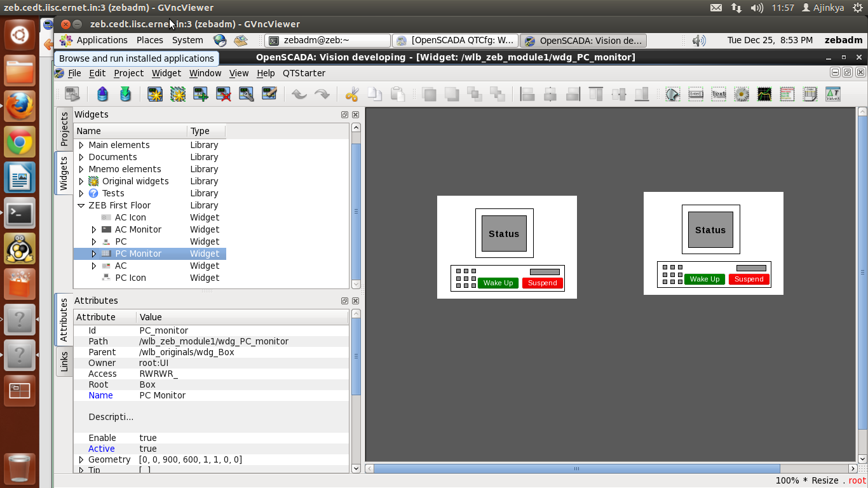Open visual item properties wrench icon
The width and height of the screenshot is (868, 488).
coord(246,95)
